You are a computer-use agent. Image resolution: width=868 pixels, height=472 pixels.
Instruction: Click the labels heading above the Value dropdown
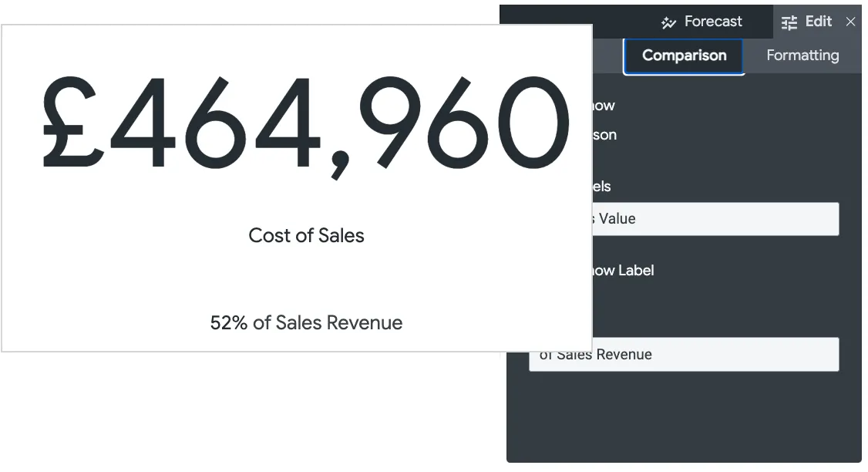[x=602, y=187]
